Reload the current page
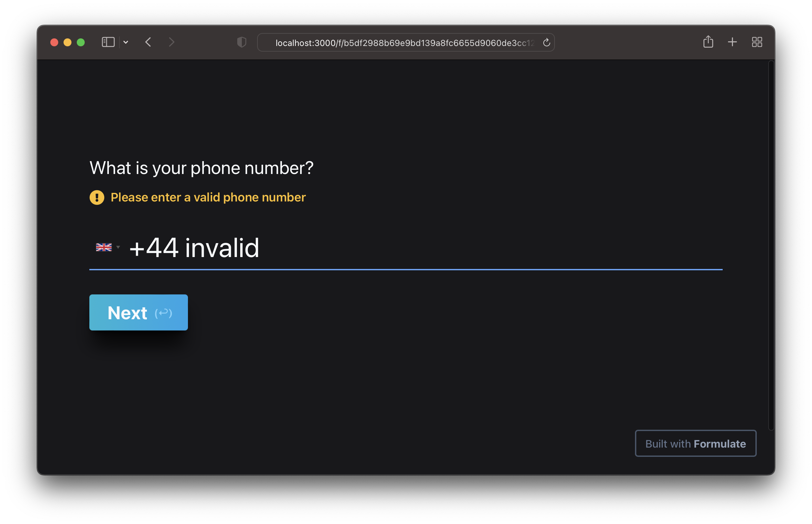The image size is (812, 524). point(547,43)
